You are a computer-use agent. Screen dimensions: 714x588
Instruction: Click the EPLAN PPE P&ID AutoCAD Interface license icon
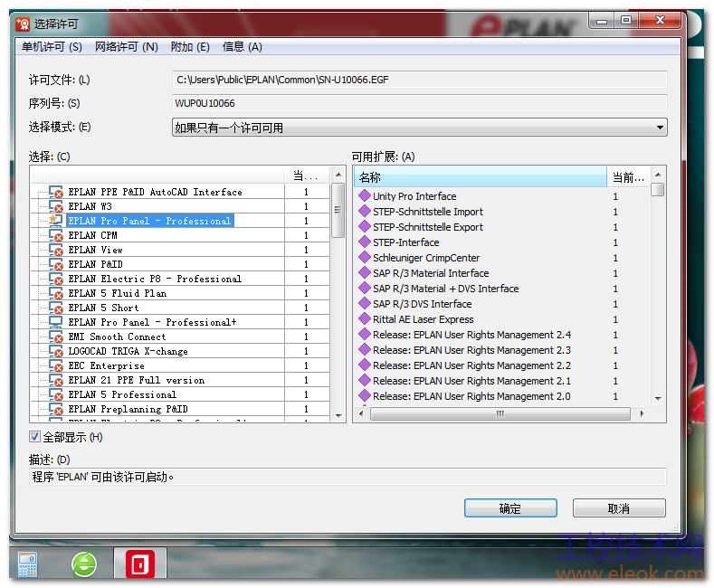pos(56,192)
